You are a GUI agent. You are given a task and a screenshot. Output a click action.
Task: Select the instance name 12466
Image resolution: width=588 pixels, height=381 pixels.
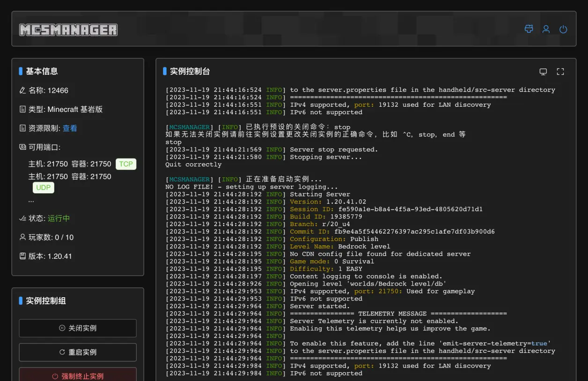[x=58, y=90]
